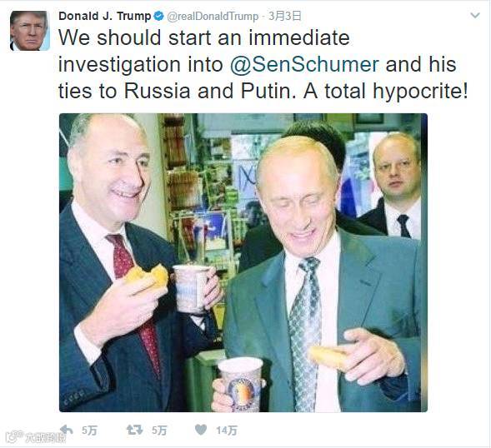Click the patterned grey tie in the photo
Viewport: 491px width, 448px height.
pos(305,333)
